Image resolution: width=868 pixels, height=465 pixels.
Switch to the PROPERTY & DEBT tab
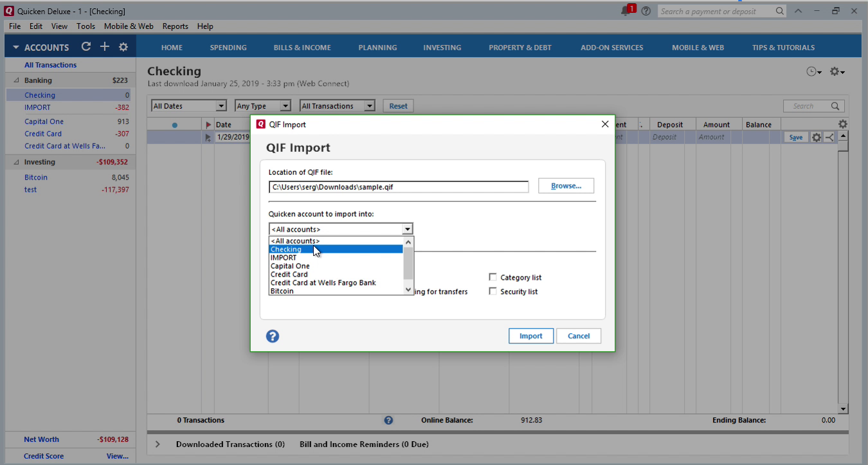tap(520, 48)
